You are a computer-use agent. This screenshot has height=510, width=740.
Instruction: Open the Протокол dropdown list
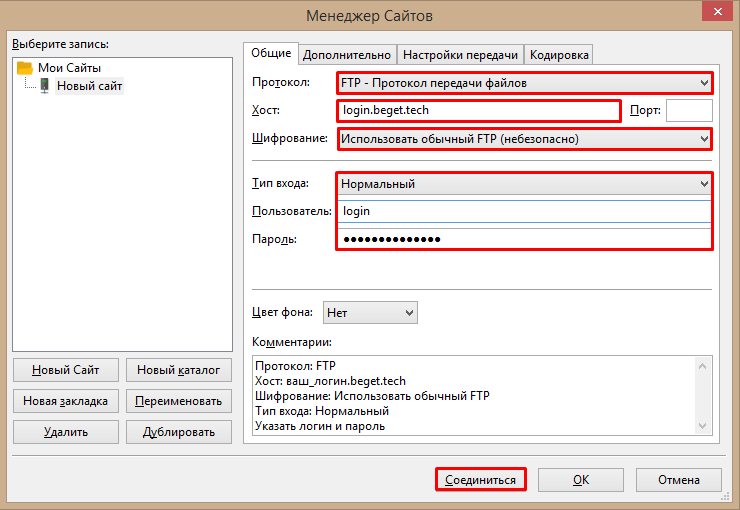[x=524, y=83]
